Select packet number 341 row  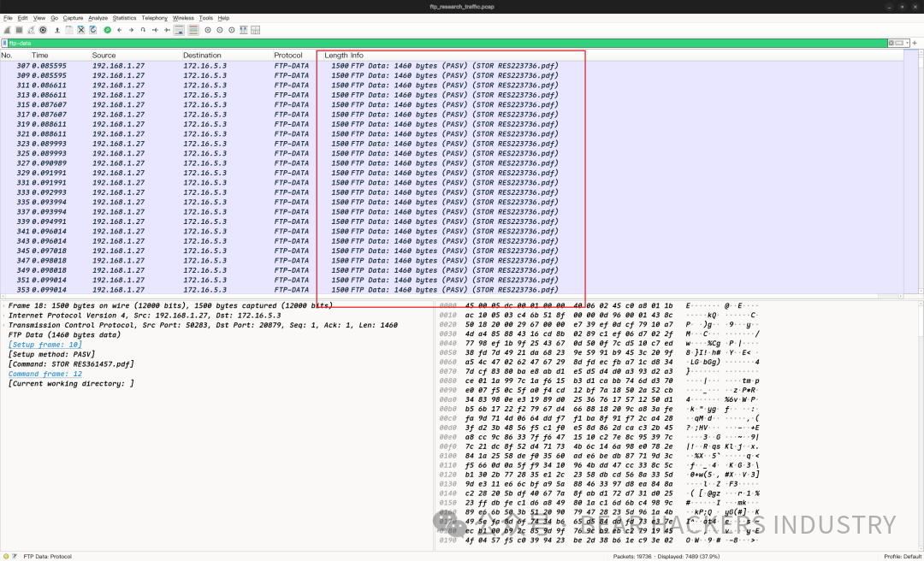pyautogui.click(x=452, y=232)
